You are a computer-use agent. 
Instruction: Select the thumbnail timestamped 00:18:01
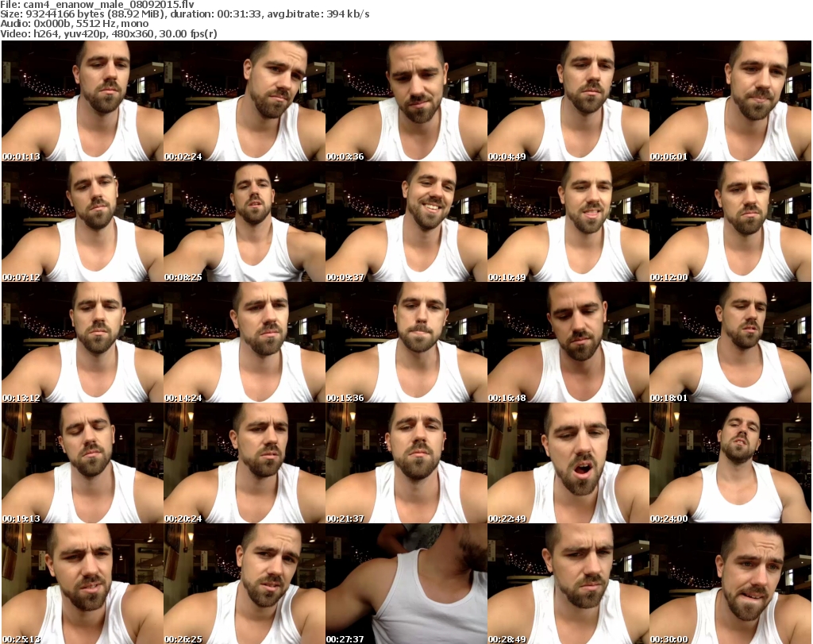(x=730, y=342)
